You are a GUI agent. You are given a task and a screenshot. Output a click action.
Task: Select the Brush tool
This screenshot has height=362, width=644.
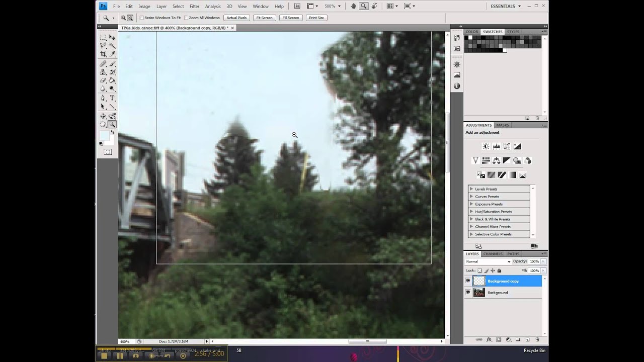[x=112, y=64]
